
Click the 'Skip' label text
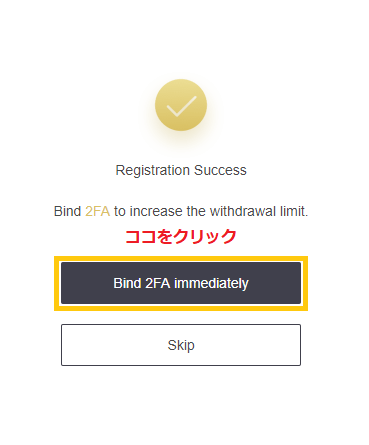[181, 345]
